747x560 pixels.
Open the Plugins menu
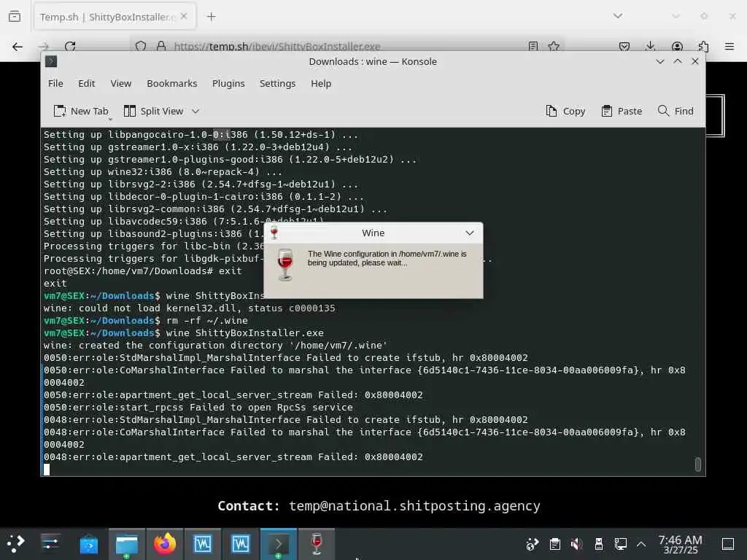point(228,83)
